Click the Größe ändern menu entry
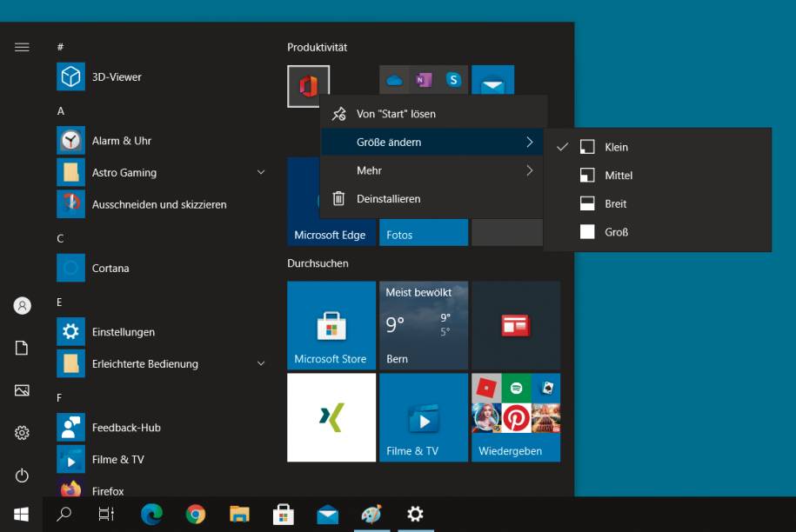 point(432,142)
